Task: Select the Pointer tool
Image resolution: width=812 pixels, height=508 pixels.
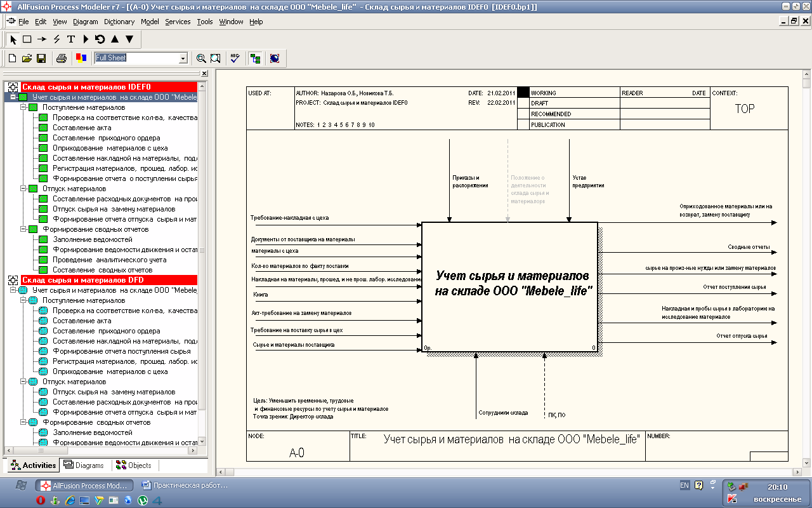Action: tap(13, 39)
